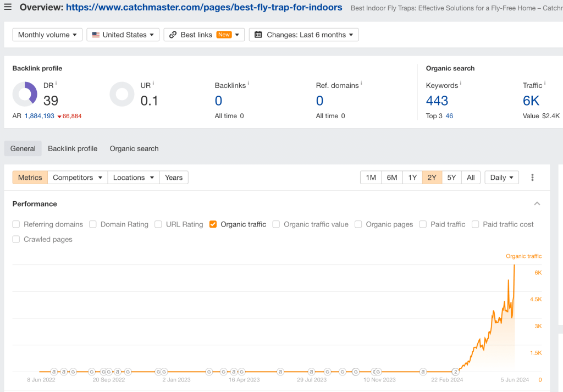Enable Organic traffic value checkbox

(276, 224)
